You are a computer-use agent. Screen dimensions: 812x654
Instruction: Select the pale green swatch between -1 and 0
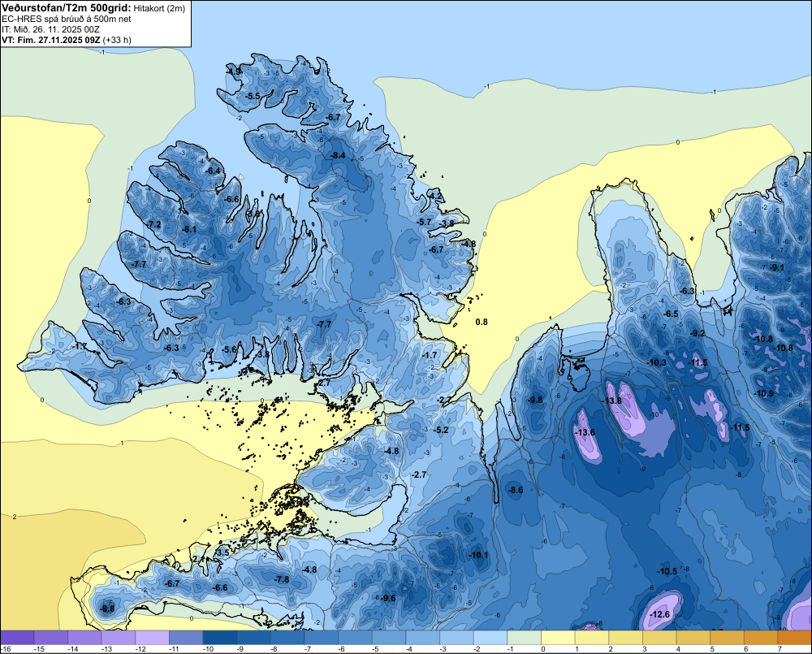[x=525, y=638]
